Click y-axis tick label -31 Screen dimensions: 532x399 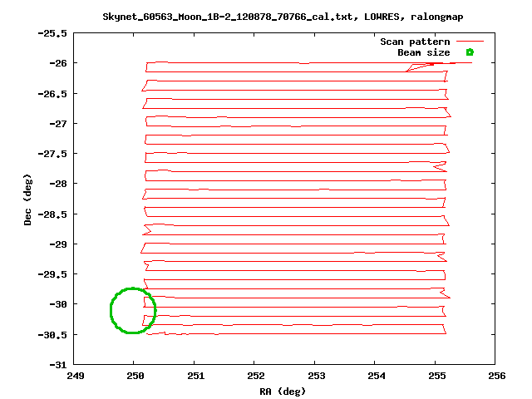tap(58, 365)
